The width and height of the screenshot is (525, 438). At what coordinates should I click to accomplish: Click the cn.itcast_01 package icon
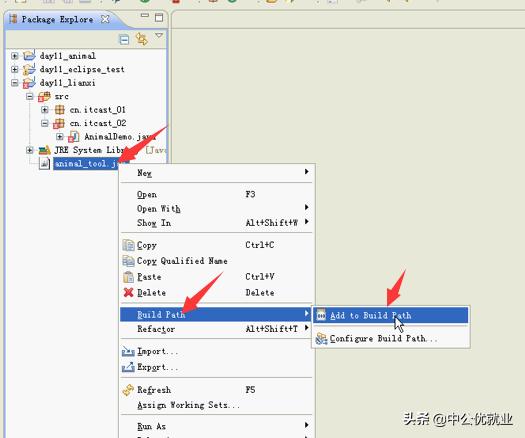(x=60, y=110)
